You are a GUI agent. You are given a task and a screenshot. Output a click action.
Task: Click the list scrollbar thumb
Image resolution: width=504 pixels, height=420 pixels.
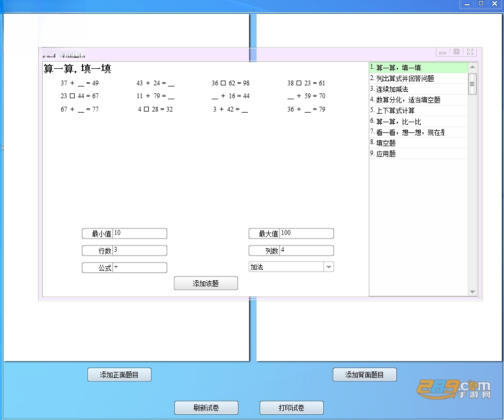pos(472,84)
